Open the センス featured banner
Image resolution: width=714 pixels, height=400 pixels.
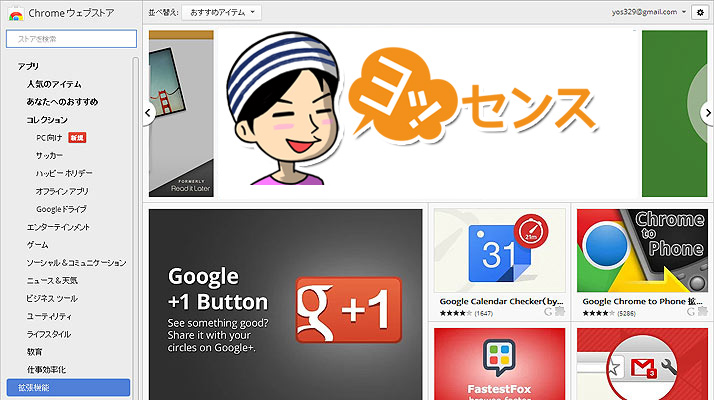(x=428, y=113)
